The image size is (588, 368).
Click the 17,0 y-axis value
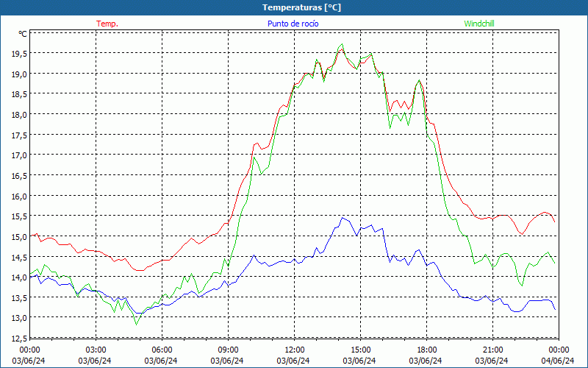(x=19, y=155)
